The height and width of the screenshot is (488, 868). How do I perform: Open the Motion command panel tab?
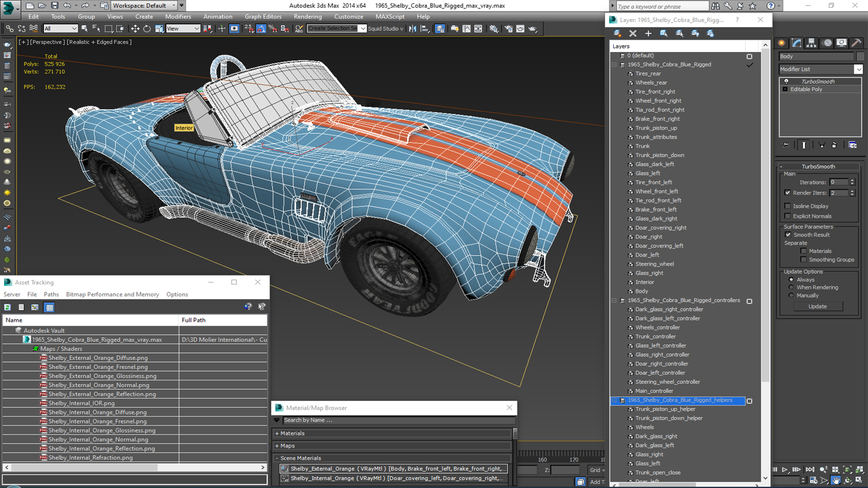click(x=827, y=43)
